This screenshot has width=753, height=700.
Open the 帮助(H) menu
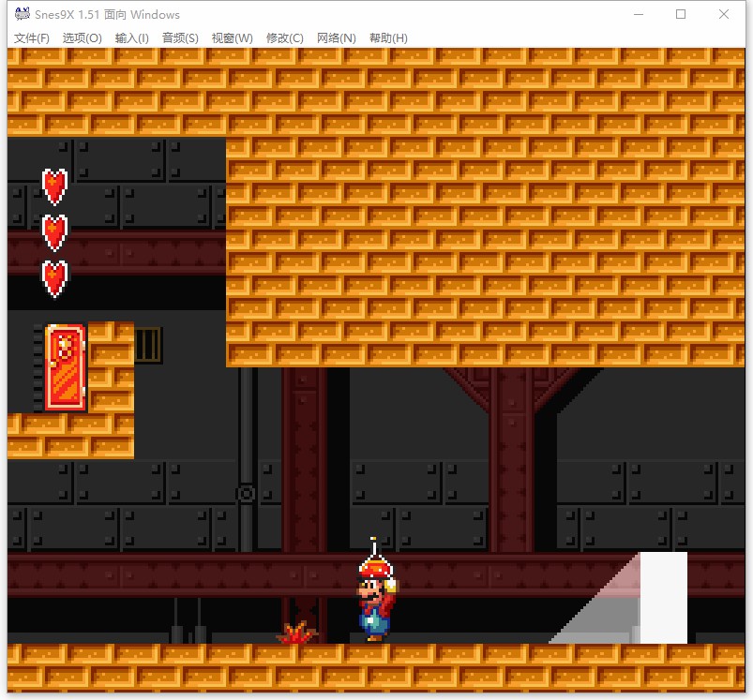(x=388, y=37)
